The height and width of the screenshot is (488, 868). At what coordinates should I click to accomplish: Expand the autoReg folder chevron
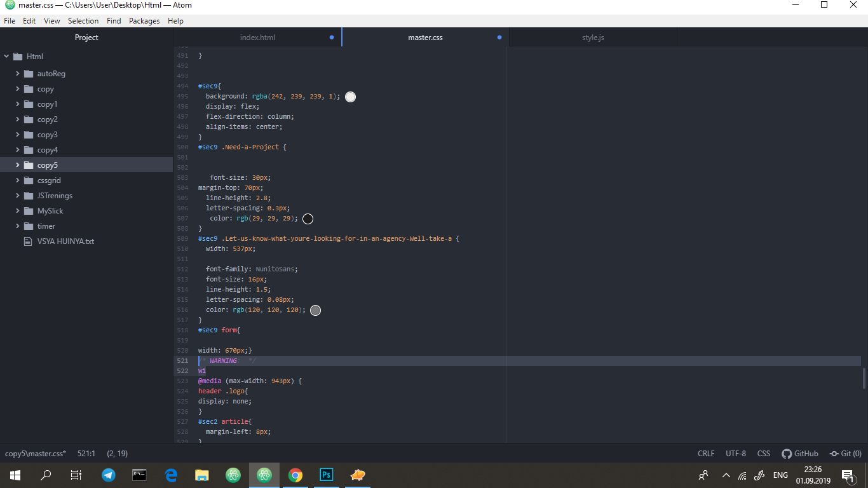(18, 74)
